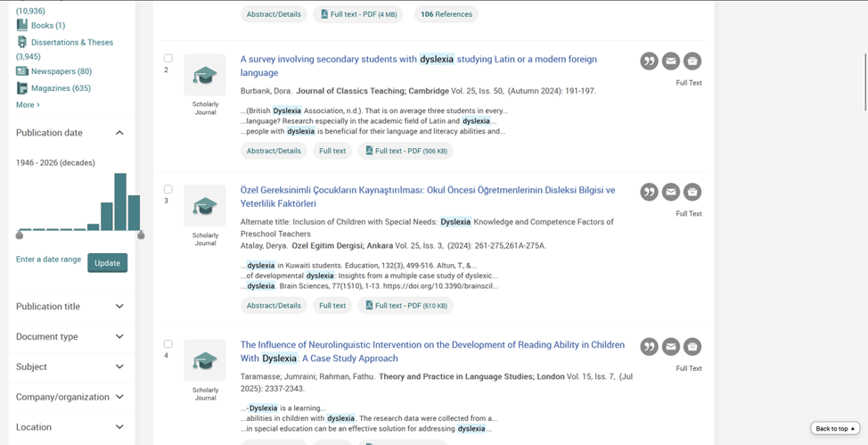Check the box for result 4

tap(168, 344)
